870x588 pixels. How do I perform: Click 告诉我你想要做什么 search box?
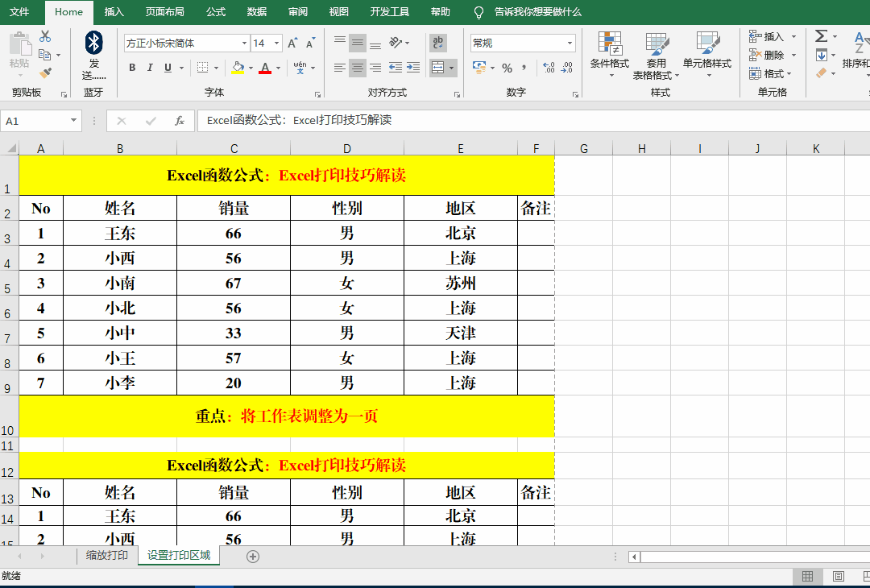(x=537, y=11)
